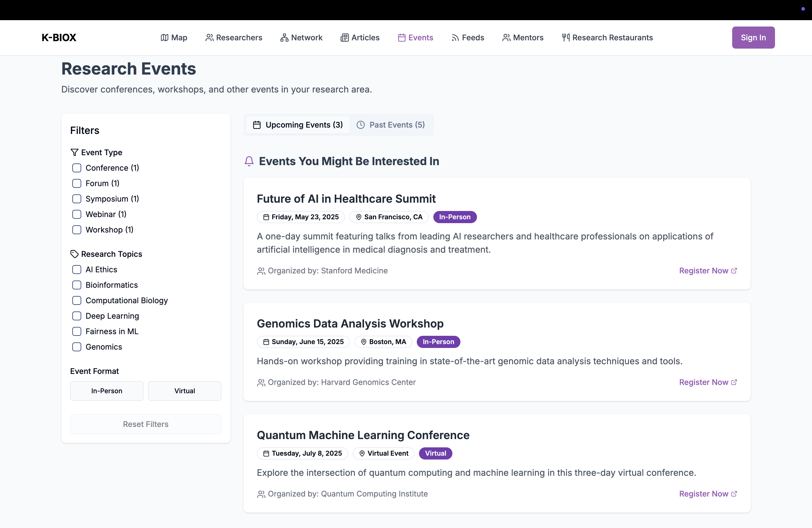Open the Researchers navigation item
The image size is (812, 528).
click(234, 38)
